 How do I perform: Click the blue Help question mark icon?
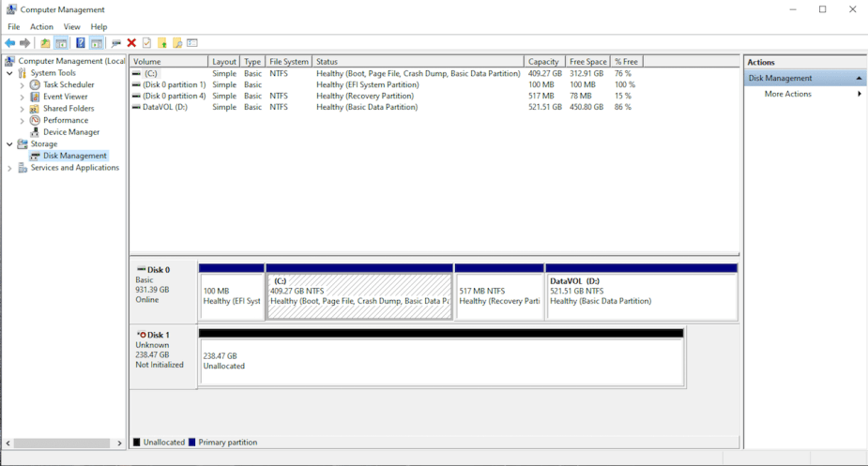point(80,43)
